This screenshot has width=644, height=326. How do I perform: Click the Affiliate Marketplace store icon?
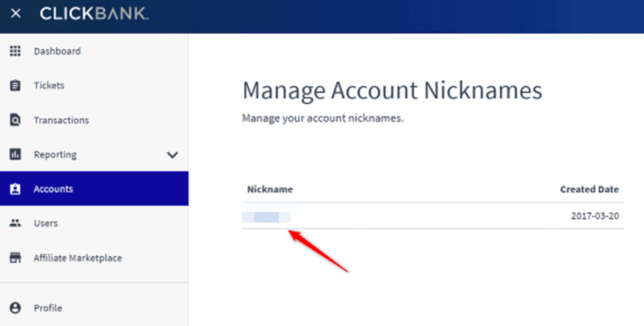(x=15, y=258)
